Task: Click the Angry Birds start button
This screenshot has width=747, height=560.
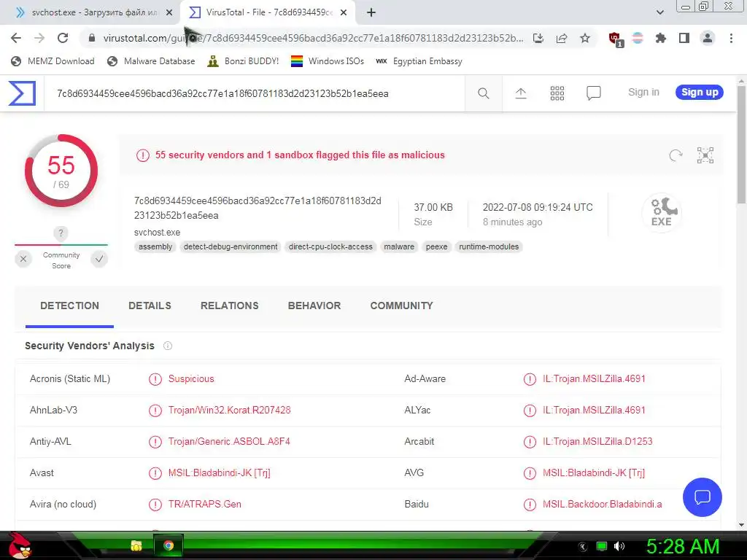Action: (20, 545)
